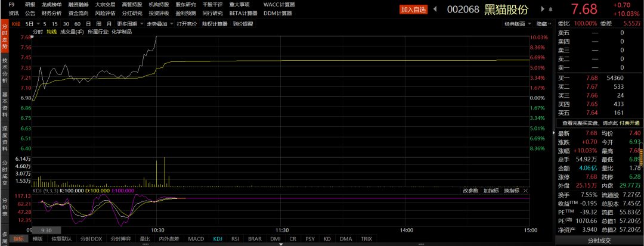Viewport: 644px width, 246px height.
Task: Select the 30 minute period
Action: click(x=66, y=24)
